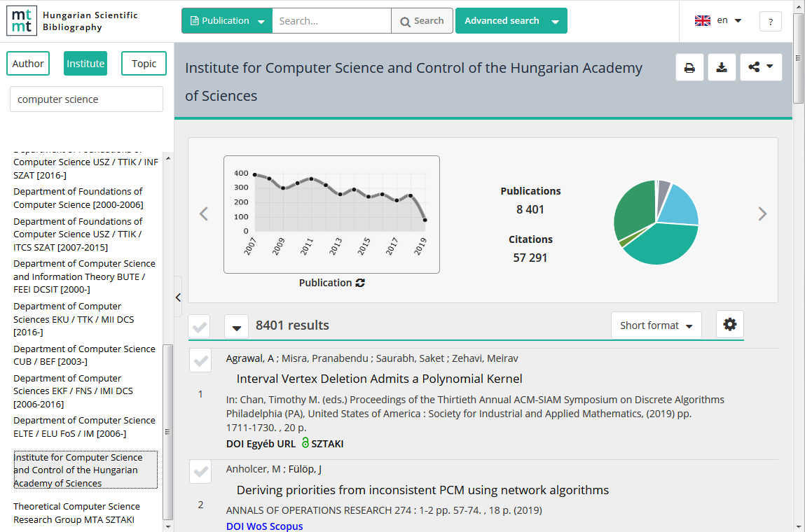The width and height of the screenshot is (805, 532).
Task: Click the institute list scrollbar thumb
Action: [x=167, y=432]
